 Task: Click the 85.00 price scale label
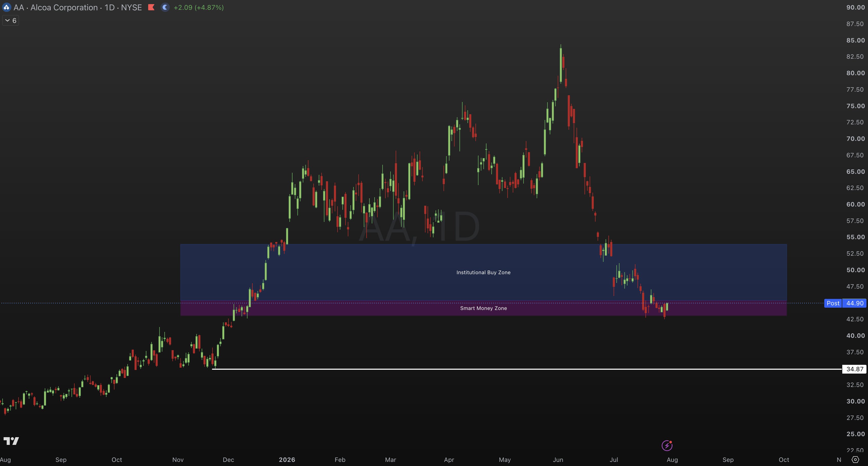coord(855,40)
